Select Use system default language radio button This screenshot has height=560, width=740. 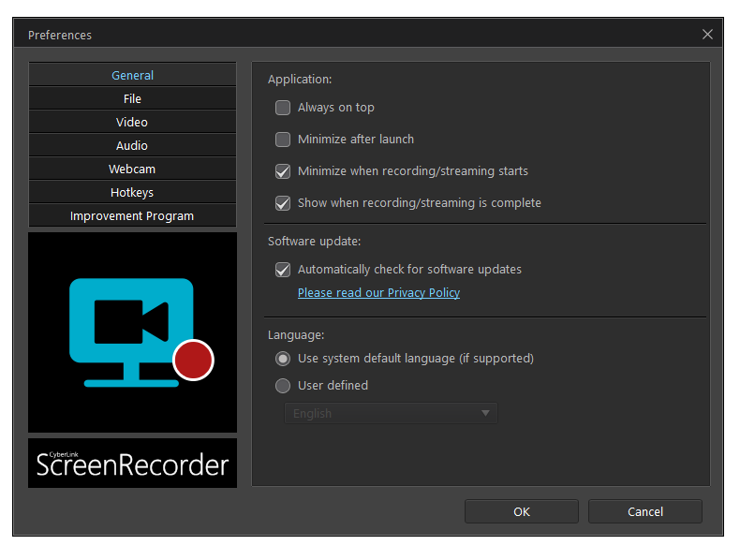click(283, 359)
